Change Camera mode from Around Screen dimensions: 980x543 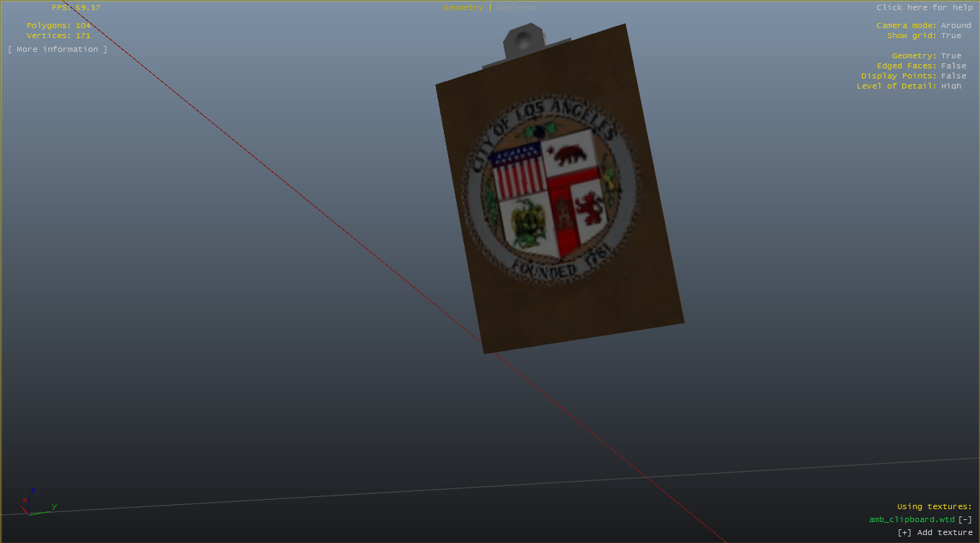coord(955,26)
